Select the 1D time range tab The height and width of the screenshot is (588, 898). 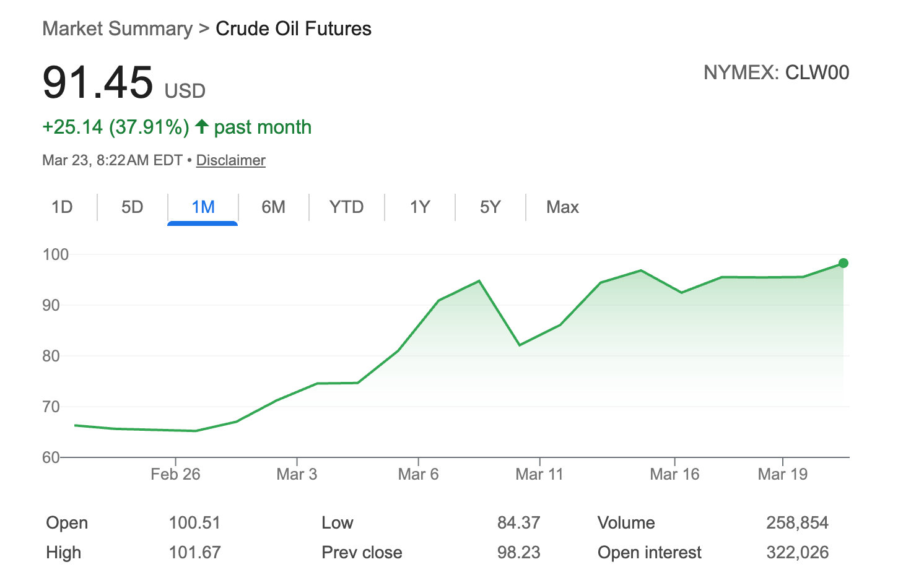[62, 207]
